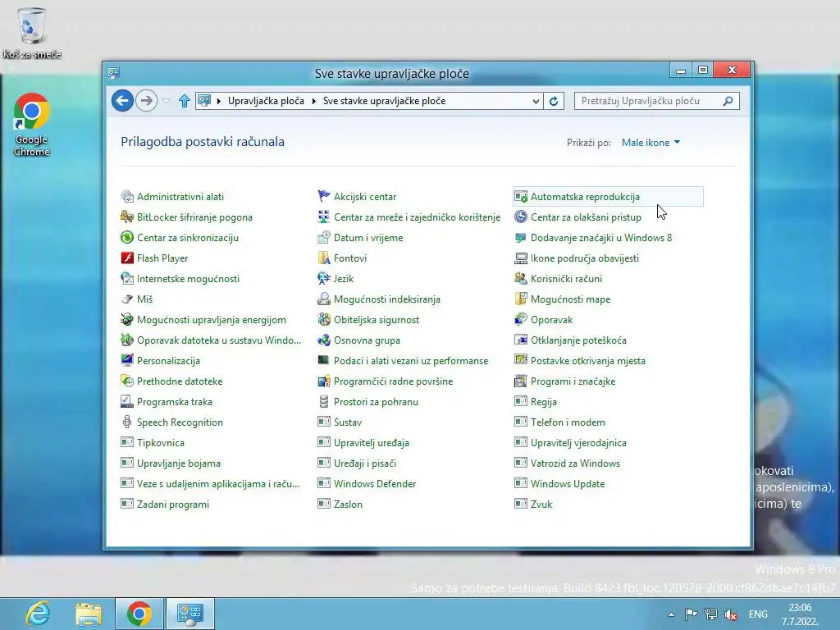Viewport: 840px width, 630px height.
Task: Open Otklanjanje poteškoća
Action: tap(578, 340)
